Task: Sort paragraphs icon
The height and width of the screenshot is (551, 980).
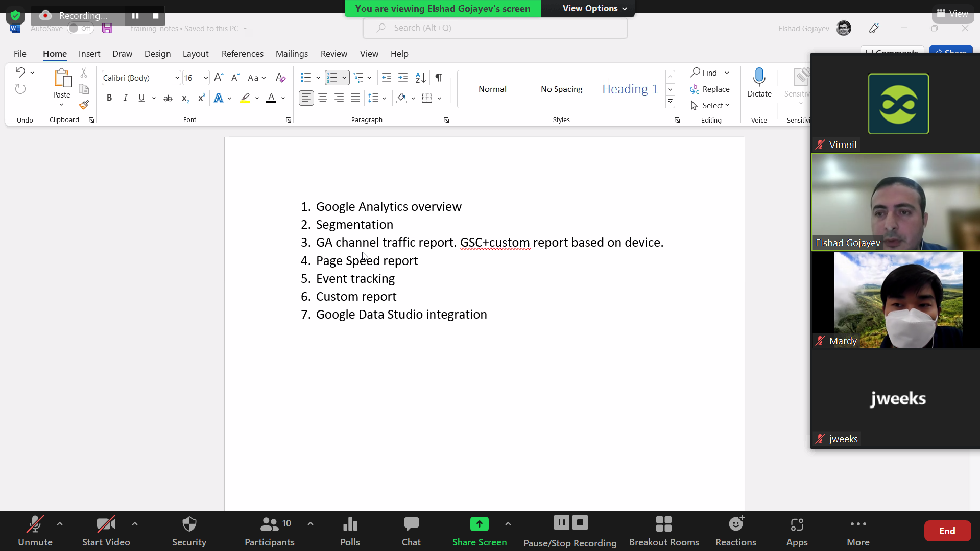Action: coord(420,78)
